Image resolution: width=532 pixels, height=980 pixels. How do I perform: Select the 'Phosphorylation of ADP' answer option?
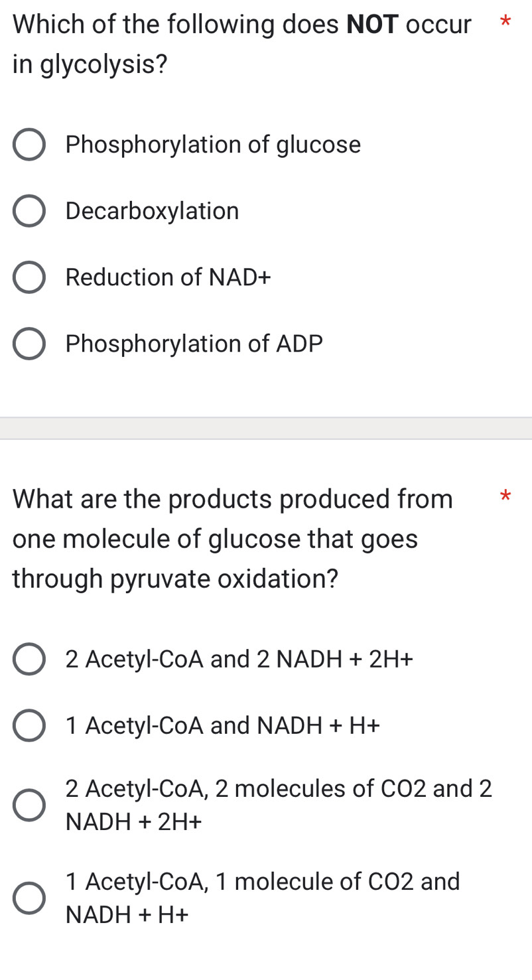pyautogui.click(x=29, y=343)
